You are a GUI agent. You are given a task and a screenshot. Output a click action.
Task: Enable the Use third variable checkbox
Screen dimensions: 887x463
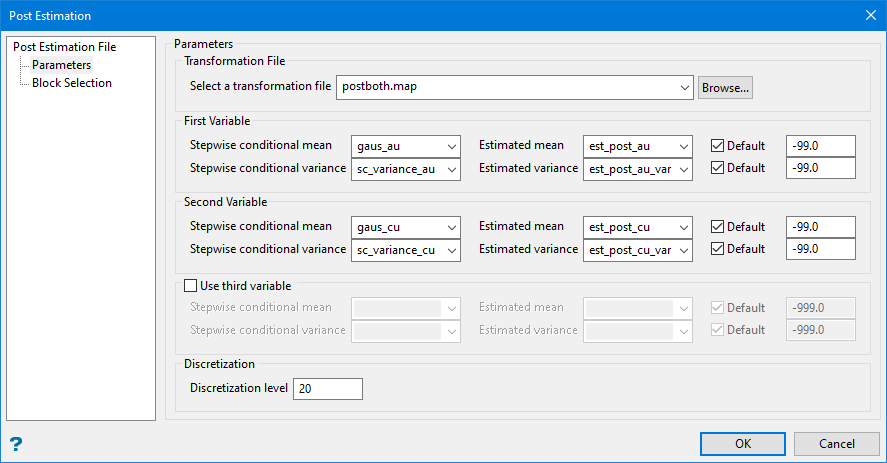(192, 286)
